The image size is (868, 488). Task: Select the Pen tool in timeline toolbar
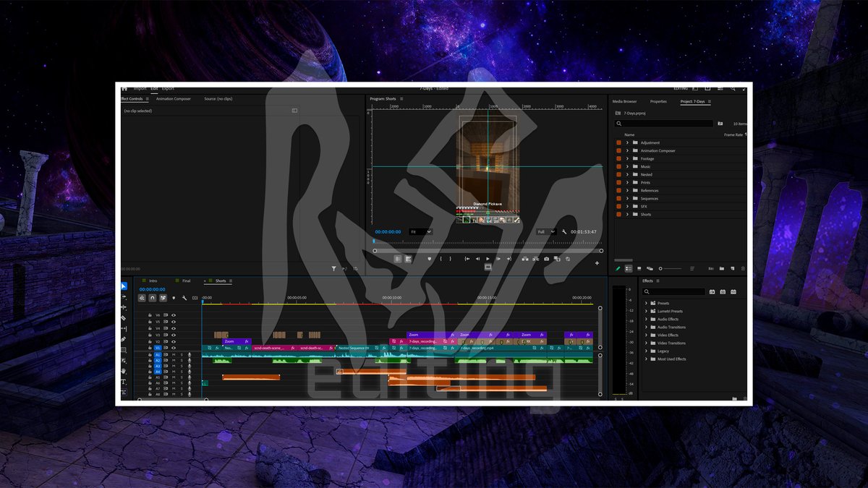click(x=124, y=339)
